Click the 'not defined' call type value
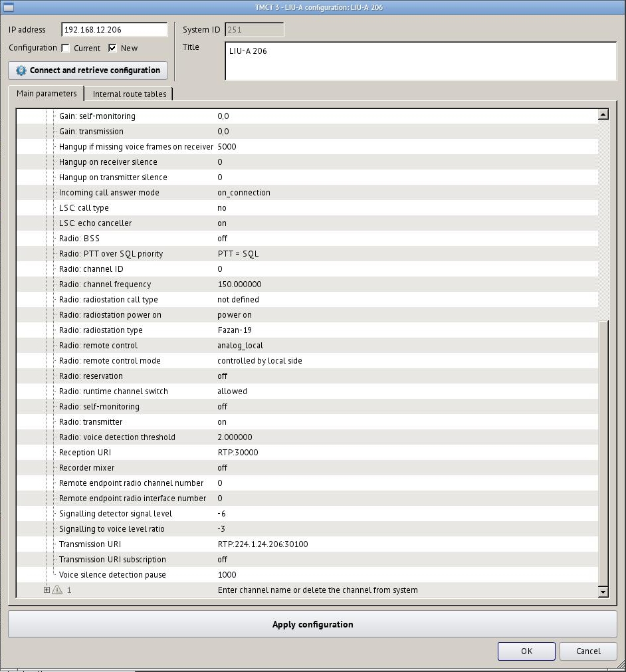Screen dimensions: 626x672 click(238, 300)
